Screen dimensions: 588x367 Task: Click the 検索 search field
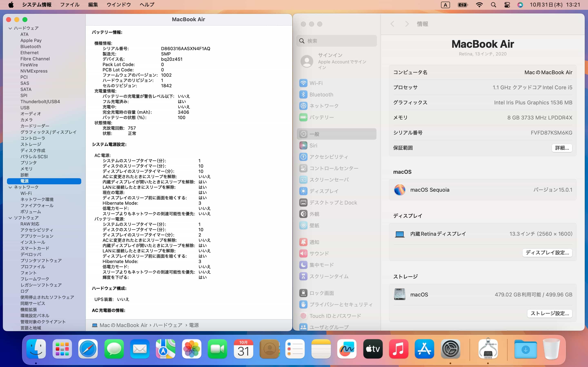coord(336,41)
